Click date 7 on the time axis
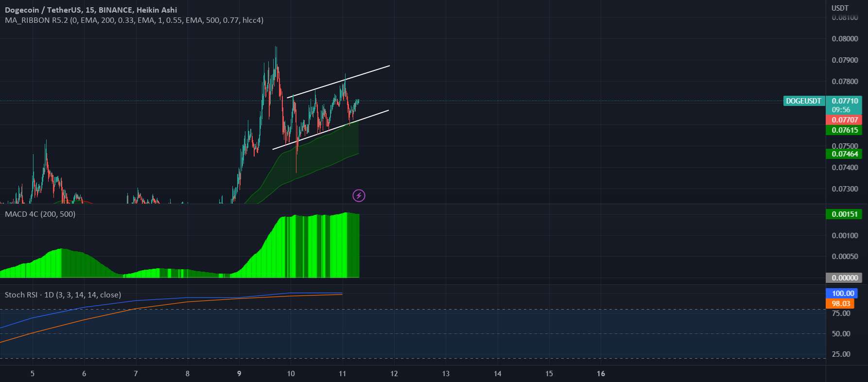 [x=136, y=374]
